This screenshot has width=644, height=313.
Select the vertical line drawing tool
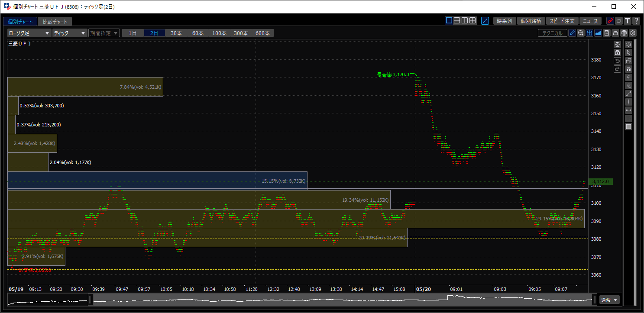point(629,102)
